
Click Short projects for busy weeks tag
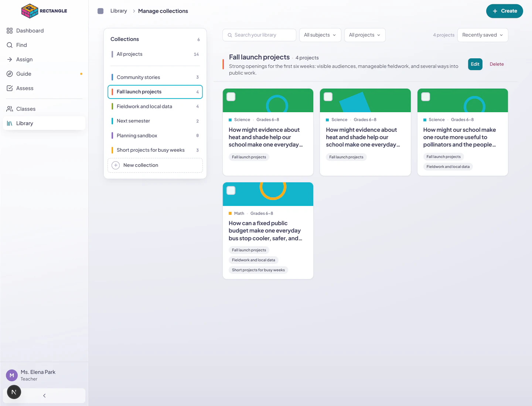258,270
